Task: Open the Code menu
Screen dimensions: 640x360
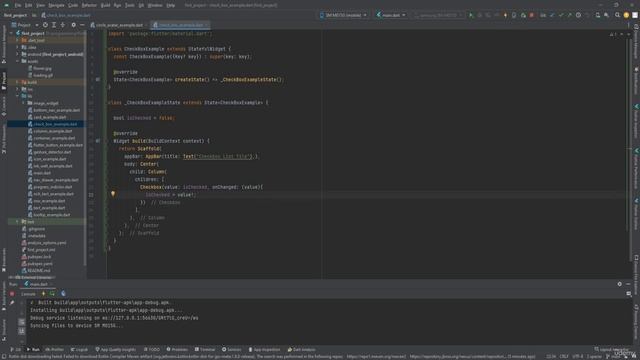Action: tap(73, 5)
